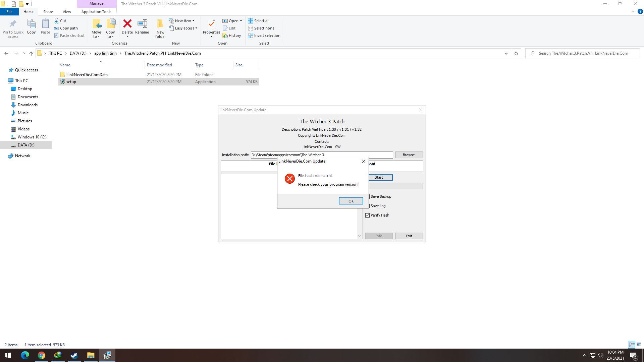Click the Rename icon in Organize group
Image resolution: width=644 pixels, height=362 pixels.
click(x=142, y=24)
